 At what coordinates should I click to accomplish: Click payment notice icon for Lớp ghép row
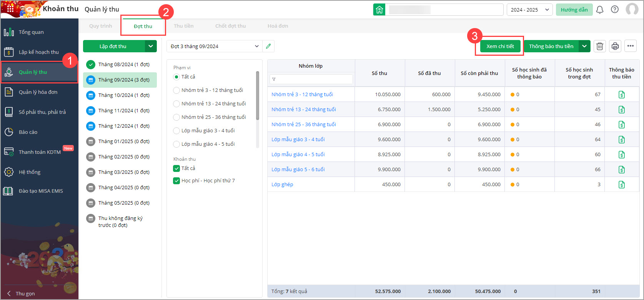(x=621, y=185)
